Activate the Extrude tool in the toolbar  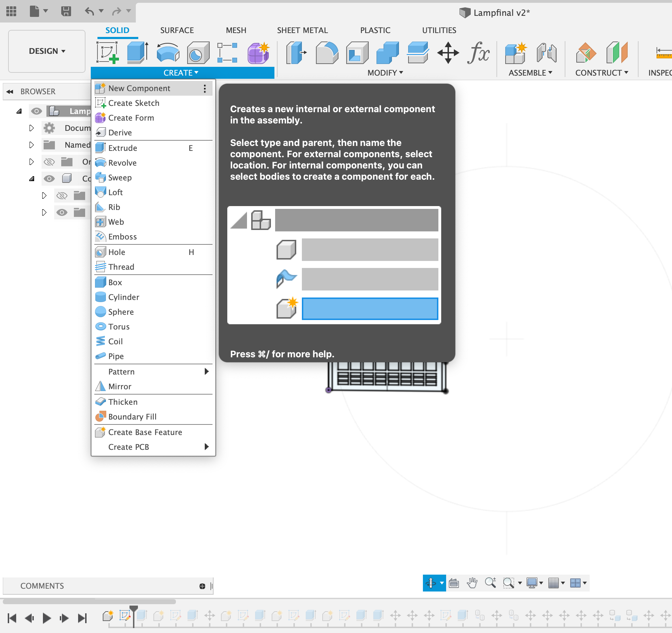(x=136, y=53)
